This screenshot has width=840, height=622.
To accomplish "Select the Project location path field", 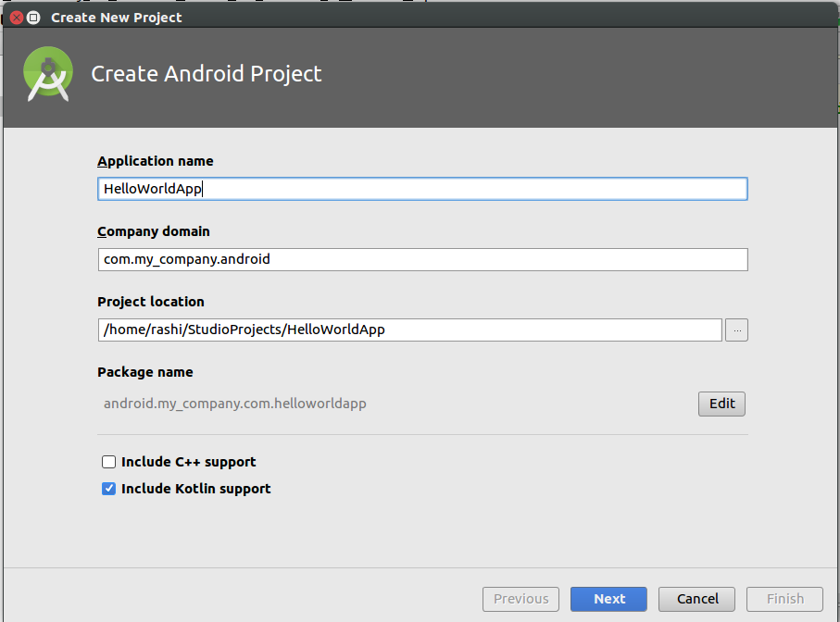I will click(x=410, y=330).
